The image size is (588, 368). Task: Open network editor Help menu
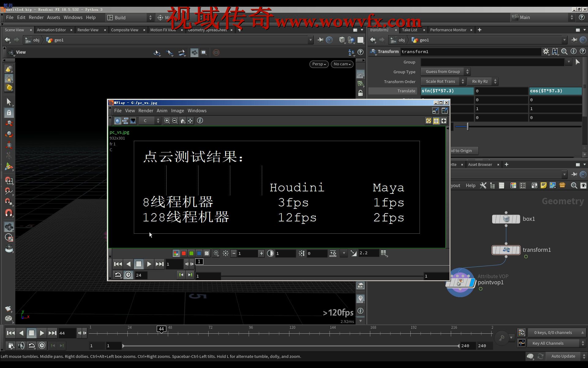(x=470, y=186)
